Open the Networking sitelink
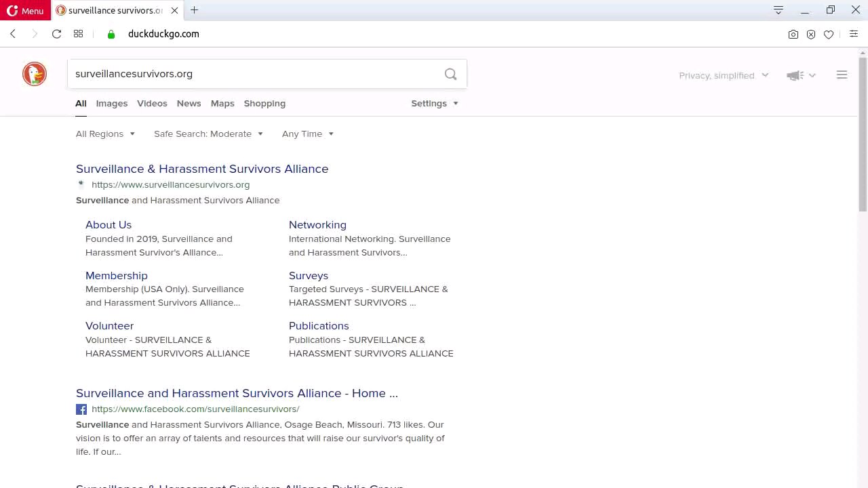This screenshot has height=488, width=868. 317,225
